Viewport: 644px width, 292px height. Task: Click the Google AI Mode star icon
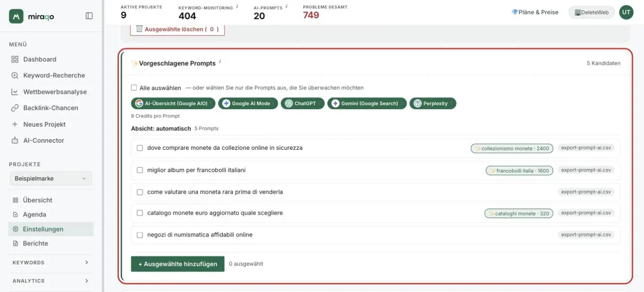[x=226, y=103]
